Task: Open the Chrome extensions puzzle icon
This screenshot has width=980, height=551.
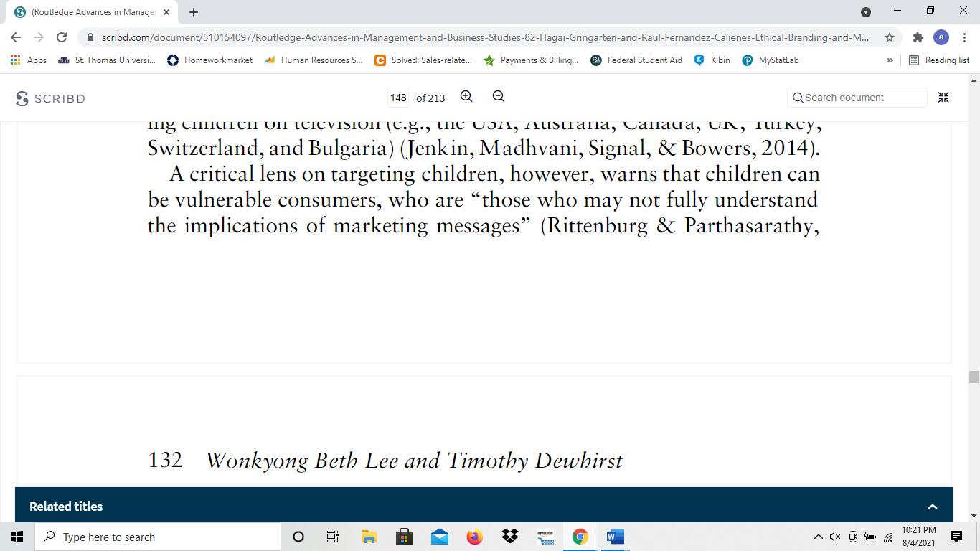Action: (x=918, y=37)
